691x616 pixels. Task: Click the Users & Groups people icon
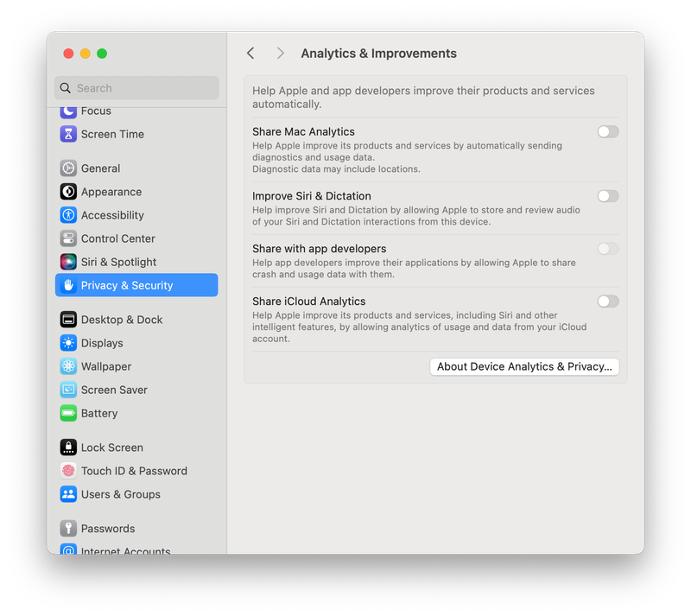68,494
